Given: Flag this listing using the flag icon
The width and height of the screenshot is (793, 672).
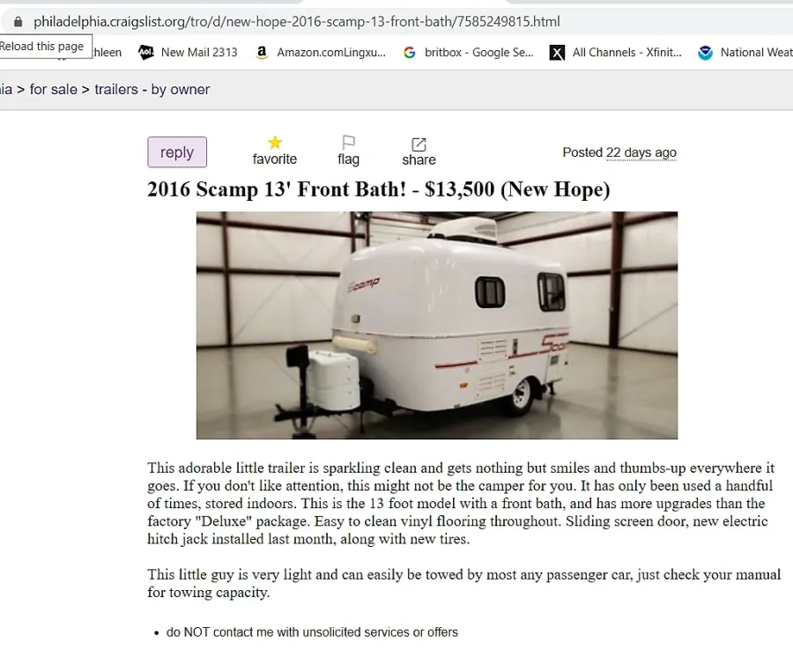Looking at the screenshot, I should pos(348,142).
